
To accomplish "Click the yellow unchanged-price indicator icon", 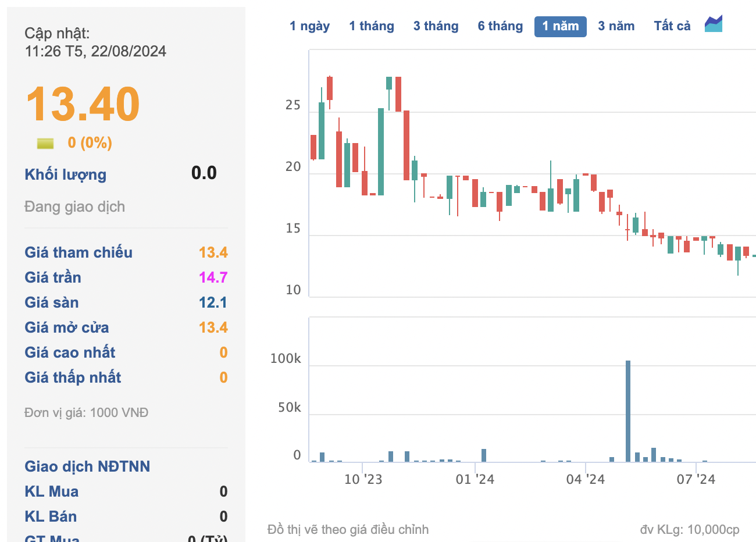I will point(45,143).
